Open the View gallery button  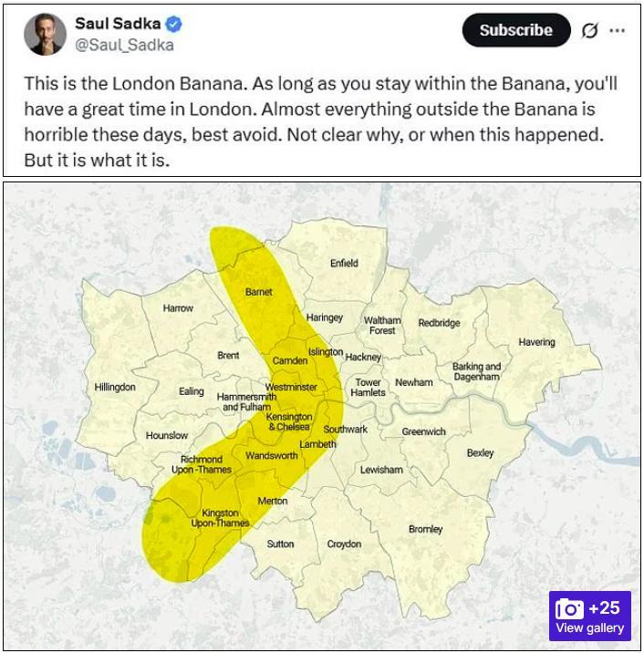tap(590, 627)
